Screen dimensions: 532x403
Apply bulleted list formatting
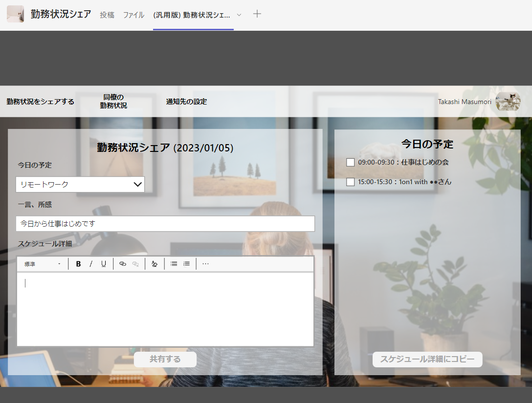[174, 264]
